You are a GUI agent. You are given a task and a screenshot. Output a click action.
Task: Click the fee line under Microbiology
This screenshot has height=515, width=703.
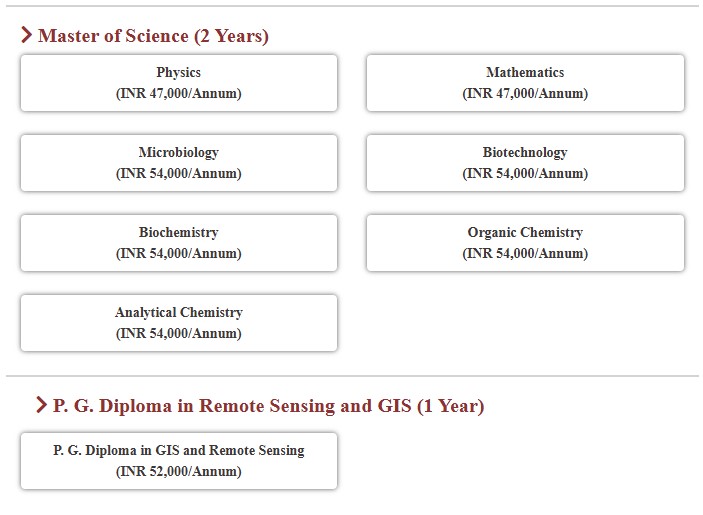point(178,174)
